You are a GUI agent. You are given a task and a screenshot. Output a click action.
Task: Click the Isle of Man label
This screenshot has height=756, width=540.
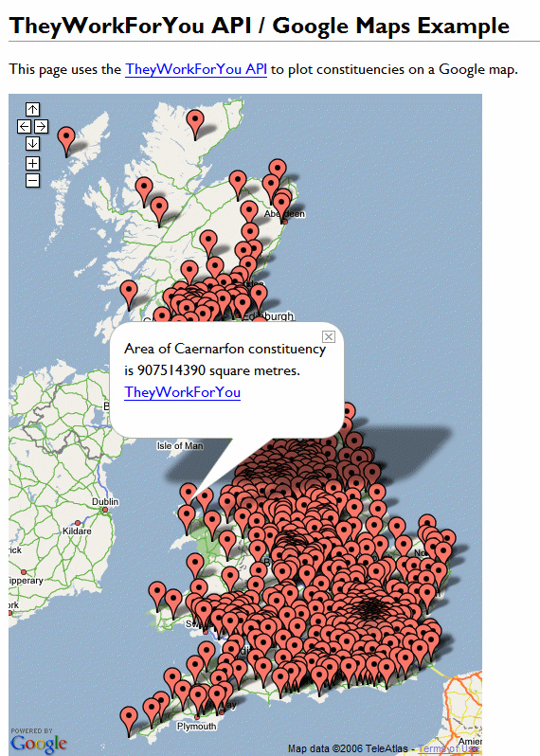tap(180, 446)
